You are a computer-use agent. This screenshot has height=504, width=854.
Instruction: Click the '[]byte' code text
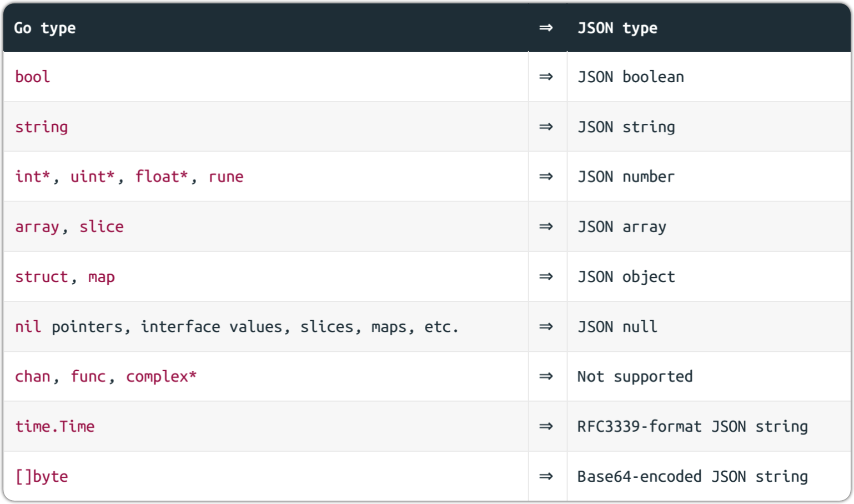coord(42,477)
